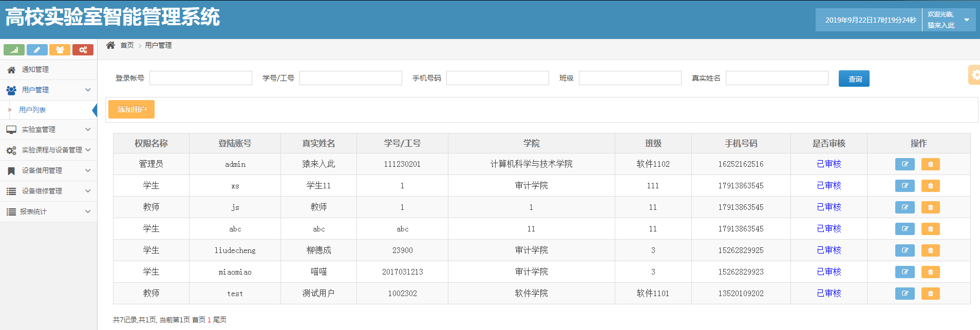
Task: Click the 学号/工号 column header
Action: (x=402, y=143)
